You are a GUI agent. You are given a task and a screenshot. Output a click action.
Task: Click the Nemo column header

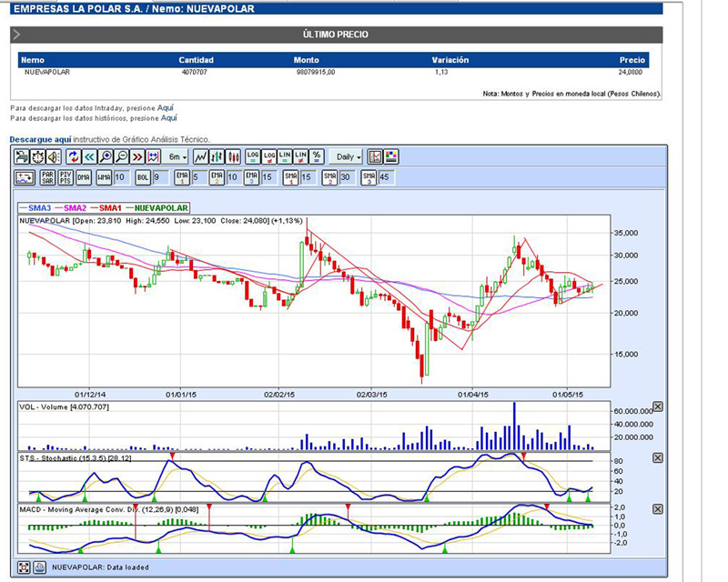33,60
